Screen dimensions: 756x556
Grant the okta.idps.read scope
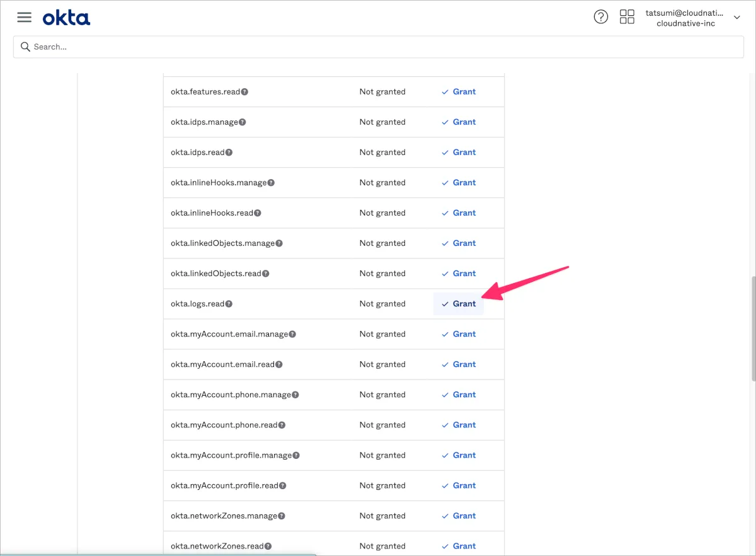click(459, 152)
